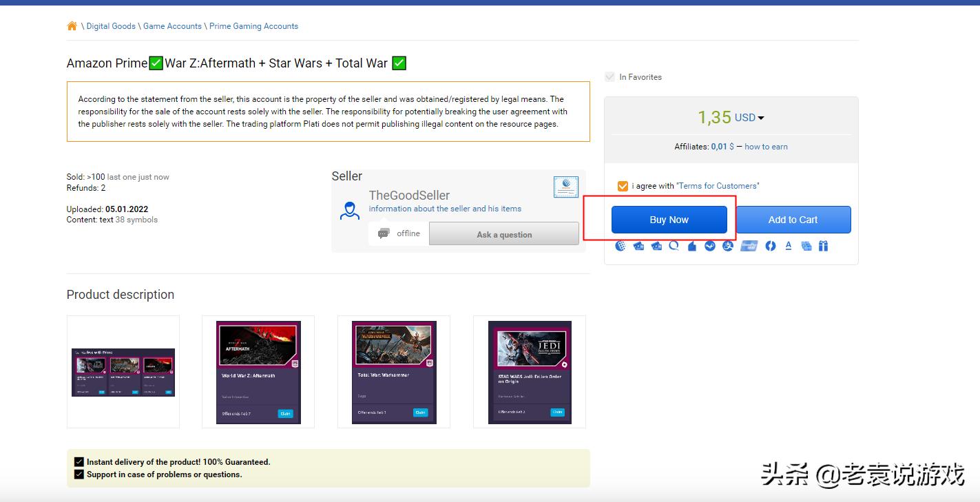The image size is (980, 502).
Task: Select the Steam payment icon
Action: (710, 246)
